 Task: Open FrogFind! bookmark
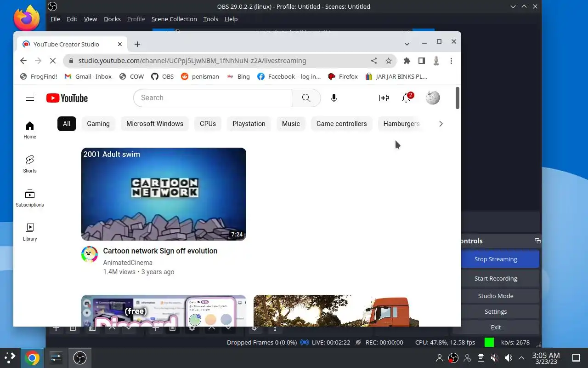point(39,76)
